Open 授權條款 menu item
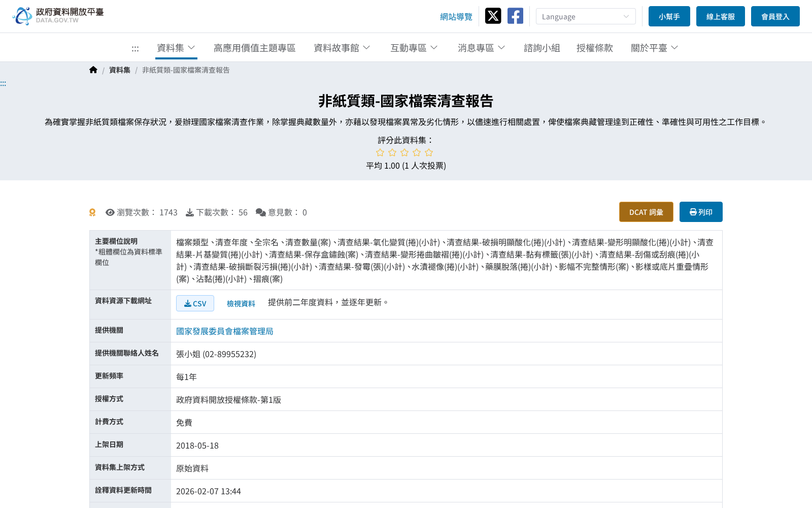Viewport: 812px width, 508px height. [595, 48]
